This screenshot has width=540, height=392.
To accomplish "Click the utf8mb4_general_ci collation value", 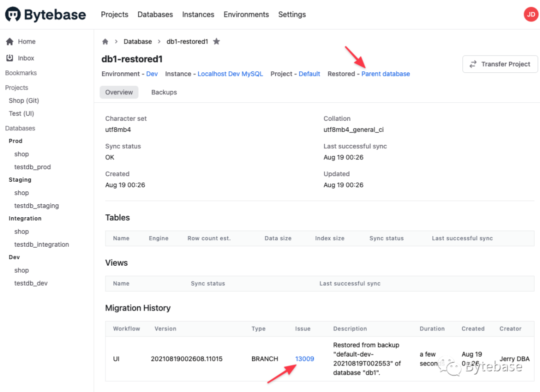I will [353, 130].
